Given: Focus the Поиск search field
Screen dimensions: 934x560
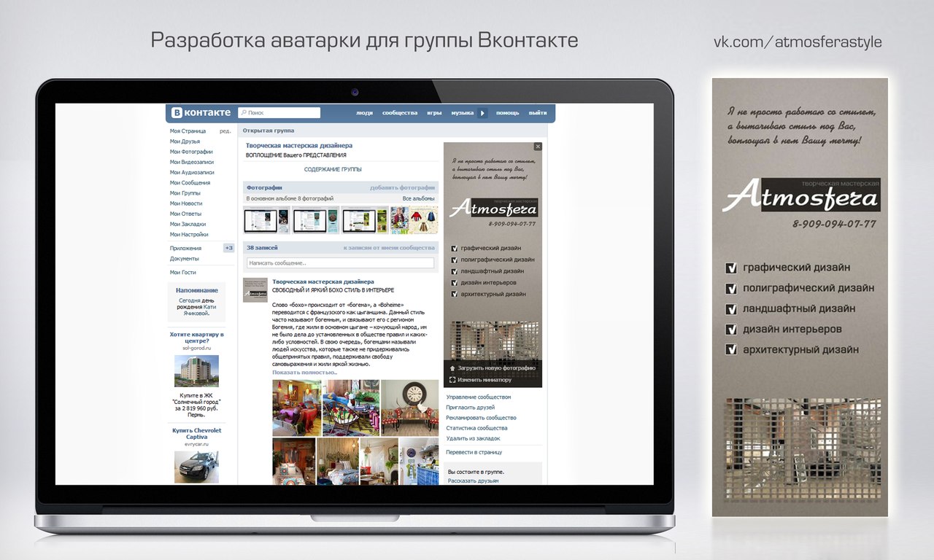Looking at the screenshot, I should (279, 113).
